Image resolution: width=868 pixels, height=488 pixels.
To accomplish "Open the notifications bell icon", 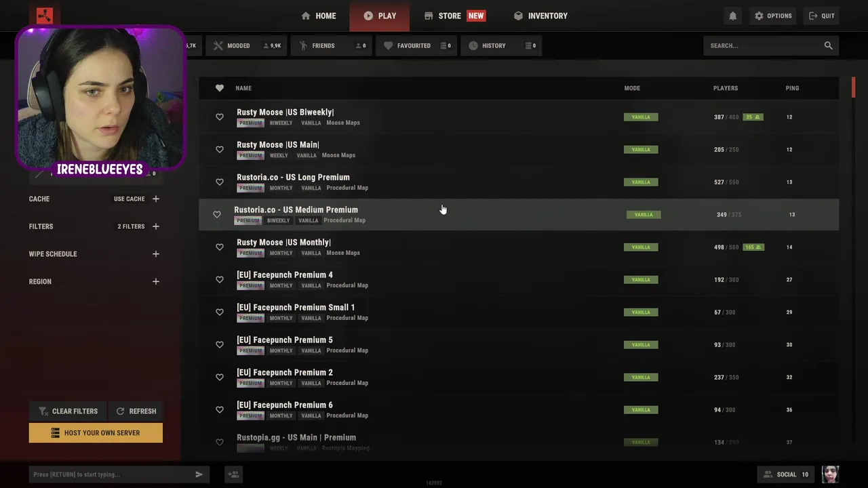I will coord(732,16).
